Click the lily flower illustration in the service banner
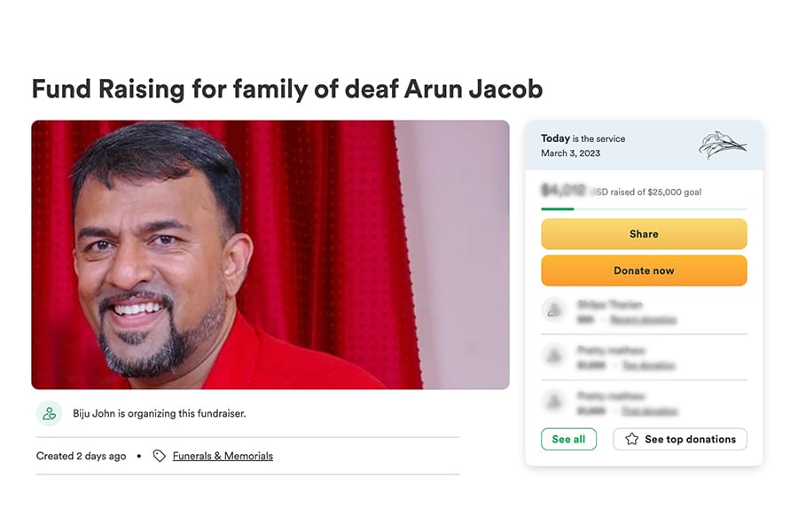The height and width of the screenshot is (532, 798). 722,145
